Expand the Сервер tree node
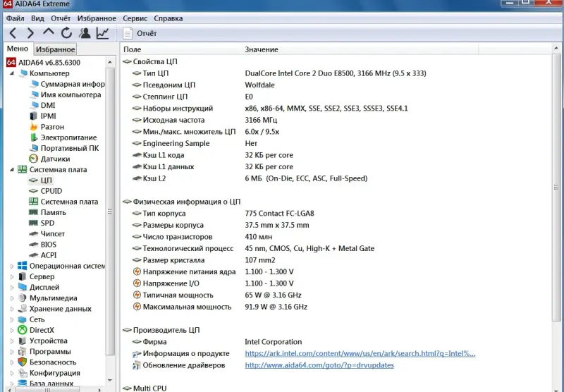564x392 pixels. tap(12, 276)
